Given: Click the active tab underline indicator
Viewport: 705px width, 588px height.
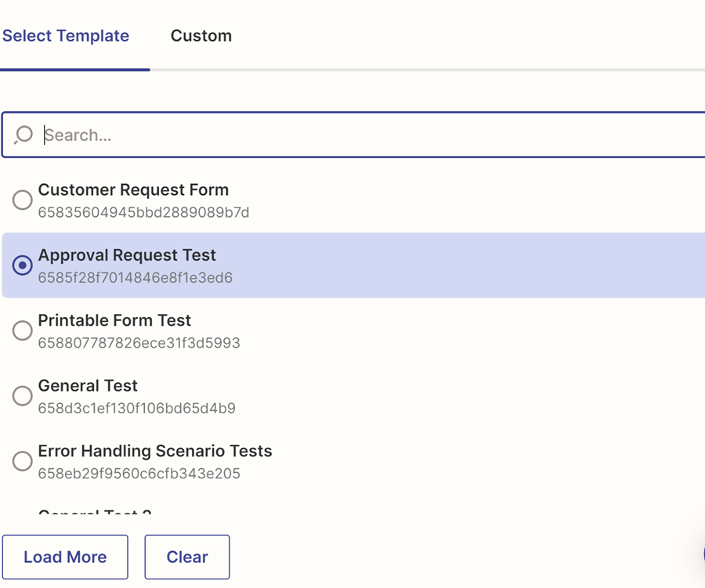Looking at the screenshot, I should [74, 70].
